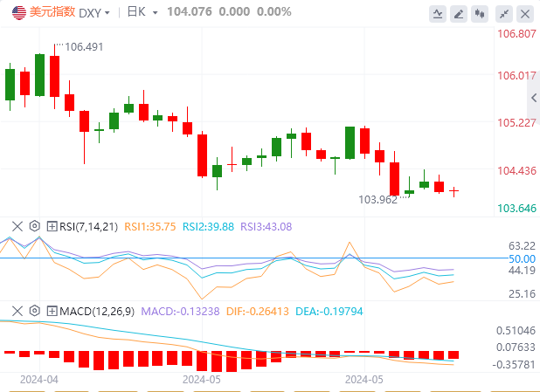Viewport: 540px width, 392px height.
Task: Click the 0.00% change value
Action: pyautogui.click(x=274, y=11)
